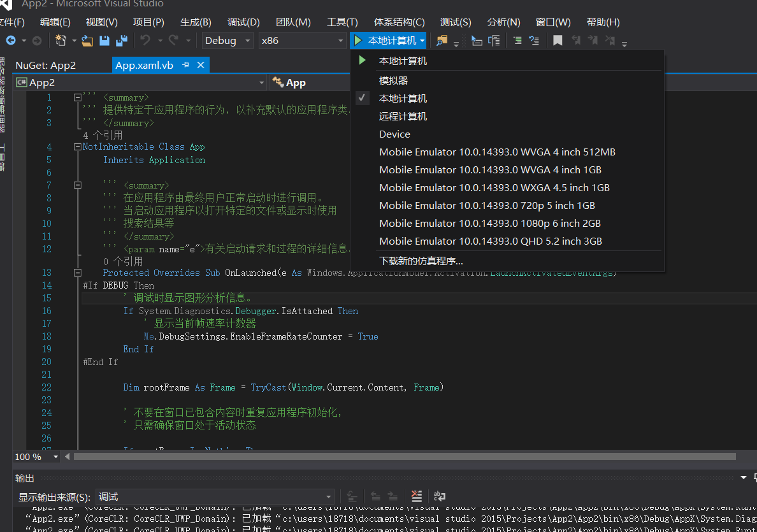
Task: Click the New Project toolbar icon
Action: (x=61, y=41)
